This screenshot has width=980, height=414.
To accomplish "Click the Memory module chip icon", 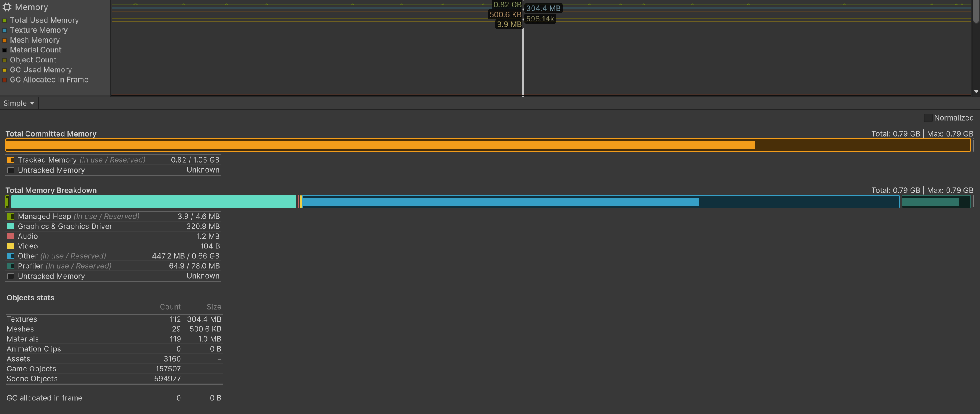I will click(7, 7).
